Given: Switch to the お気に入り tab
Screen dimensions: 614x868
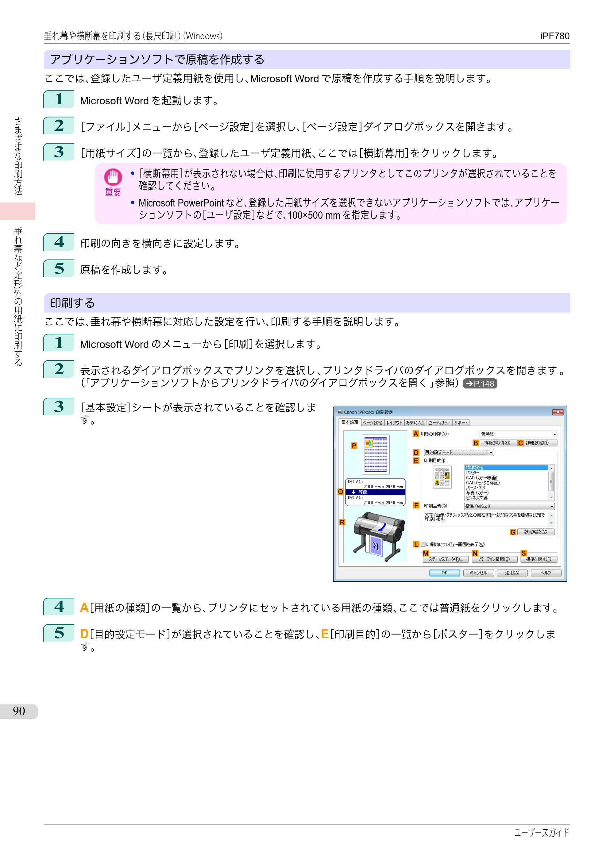Looking at the screenshot, I should point(415,423).
